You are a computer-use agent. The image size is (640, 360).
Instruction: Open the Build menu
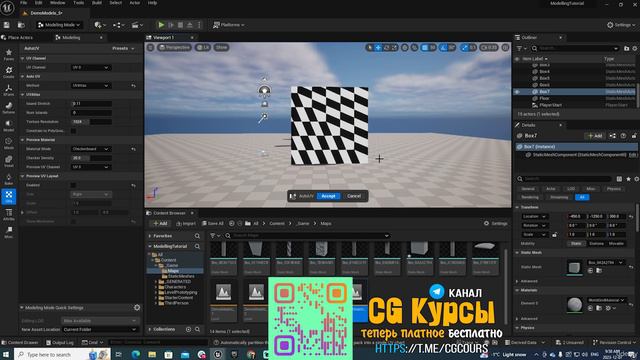pos(97,3)
